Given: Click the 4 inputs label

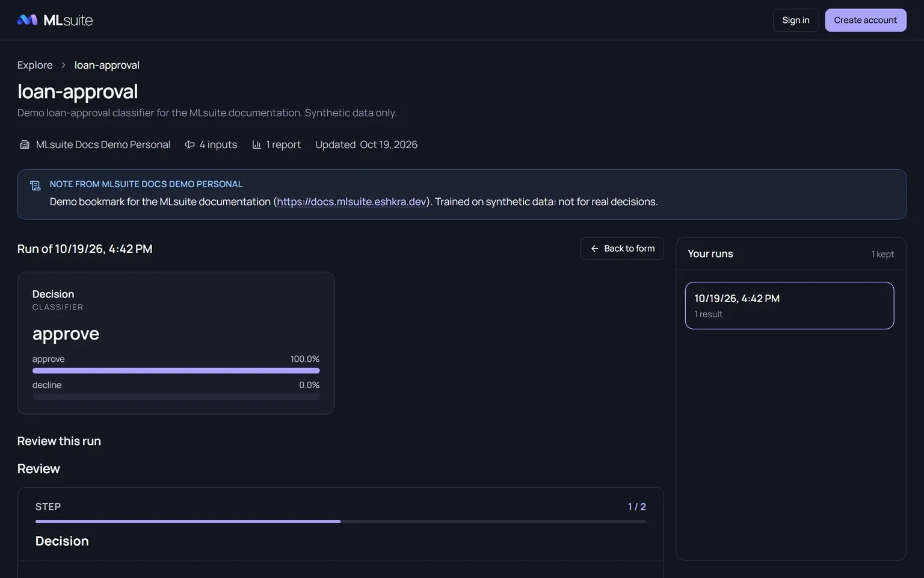Looking at the screenshot, I should coord(218,144).
